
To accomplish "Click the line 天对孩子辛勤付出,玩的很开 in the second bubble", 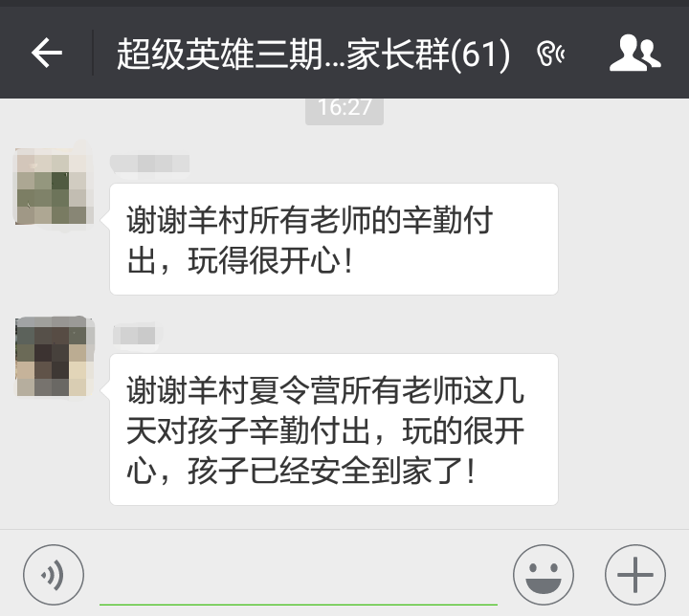I will [x=325, y=430].
